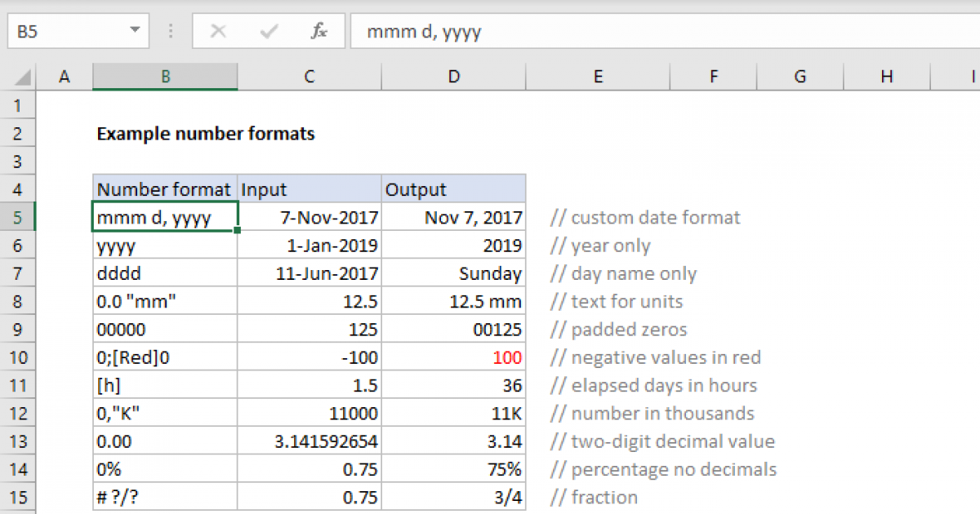Select column header B
980x514 pixels.
pos(165,76)
